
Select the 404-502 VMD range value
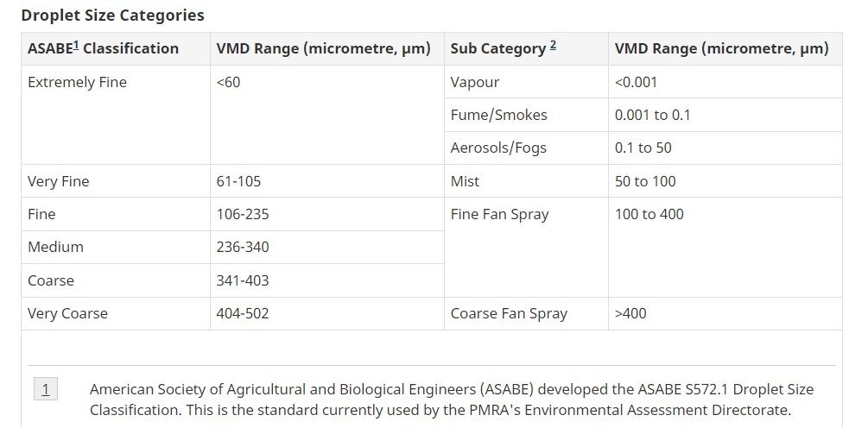(243, 313)
